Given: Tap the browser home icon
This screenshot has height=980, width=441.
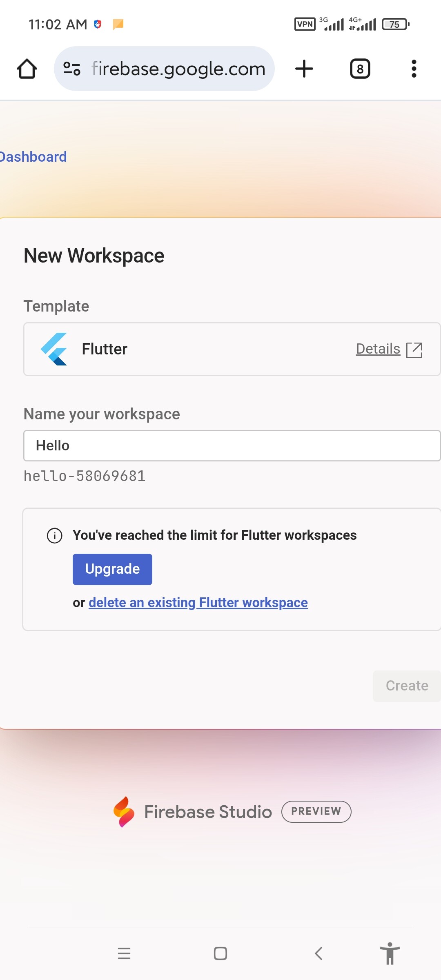Looking at the screenshot, I should [x=27, y=69].
